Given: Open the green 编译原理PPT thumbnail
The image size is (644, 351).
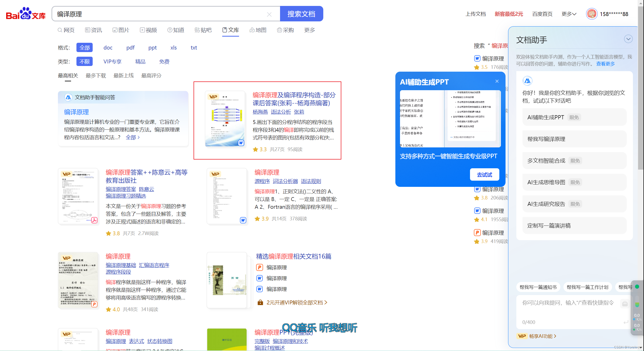Looking at the screenshot, I should [x=227, y=339].
